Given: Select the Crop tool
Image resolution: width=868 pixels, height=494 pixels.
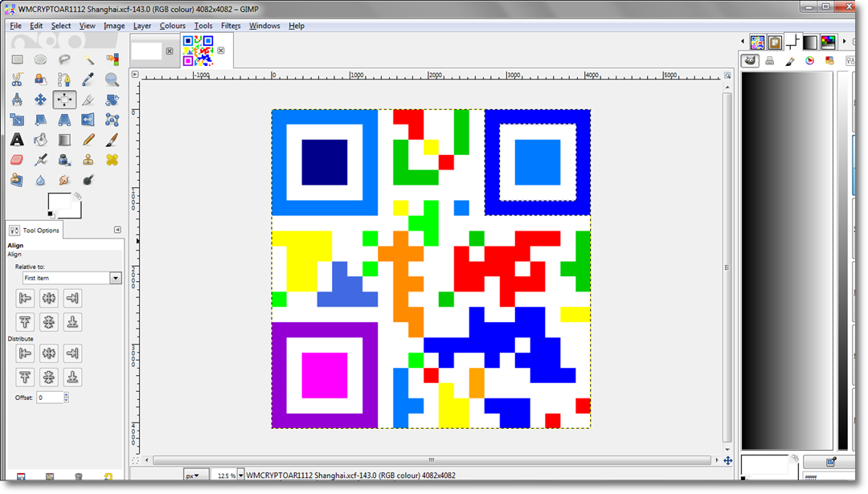Looking at the screenshot, I should pyautogui.click(x=88, y=100).
